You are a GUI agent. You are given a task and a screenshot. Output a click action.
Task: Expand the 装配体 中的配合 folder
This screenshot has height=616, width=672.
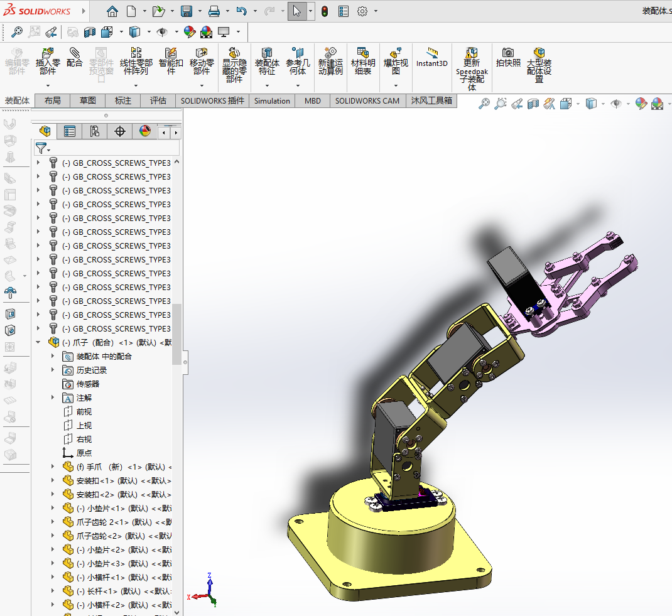[x=53, y=356]
